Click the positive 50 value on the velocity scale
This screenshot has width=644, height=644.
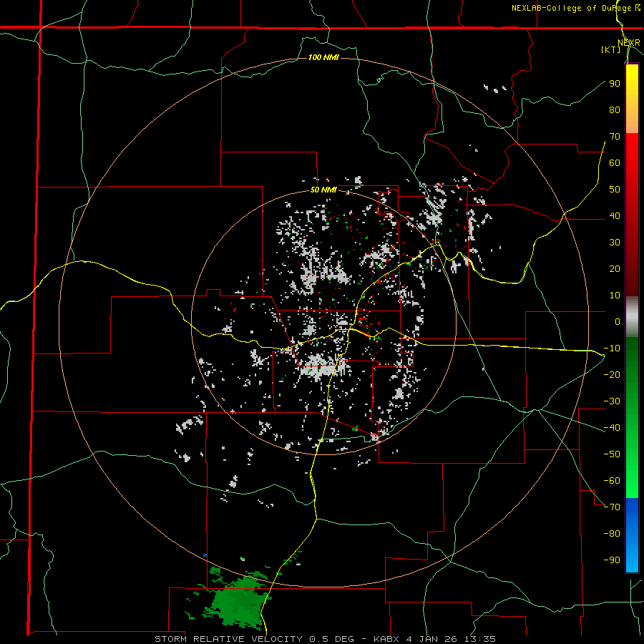pos(615,190)
